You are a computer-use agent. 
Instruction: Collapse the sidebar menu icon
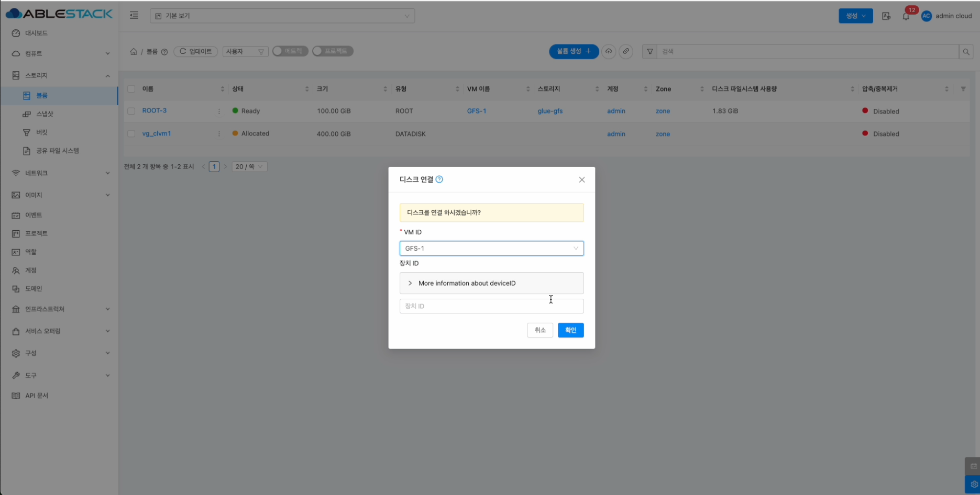134,16
